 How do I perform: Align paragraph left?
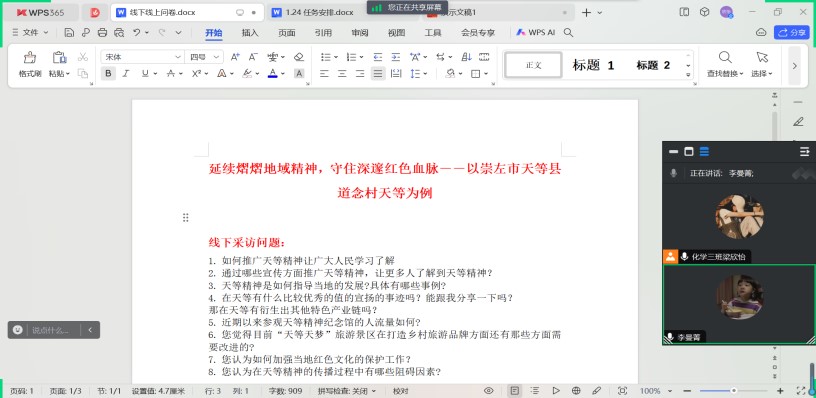pos(324,74)
